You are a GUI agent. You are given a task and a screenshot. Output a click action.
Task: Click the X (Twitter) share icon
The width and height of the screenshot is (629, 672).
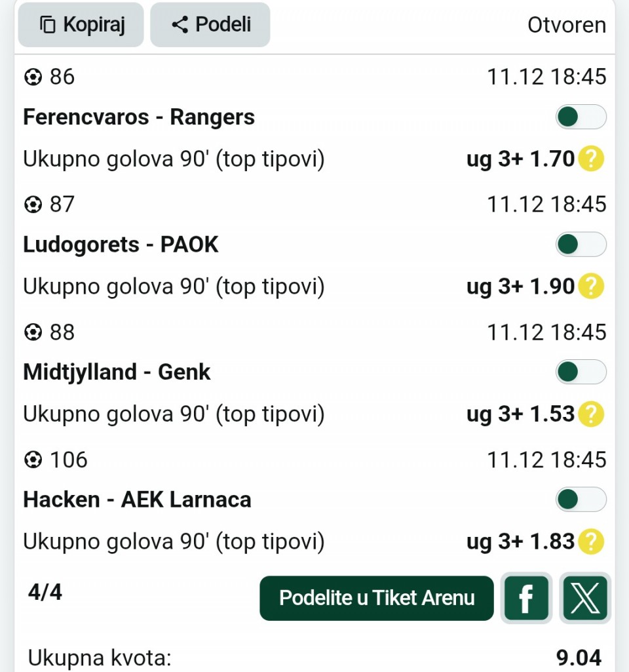click(585, 597)
